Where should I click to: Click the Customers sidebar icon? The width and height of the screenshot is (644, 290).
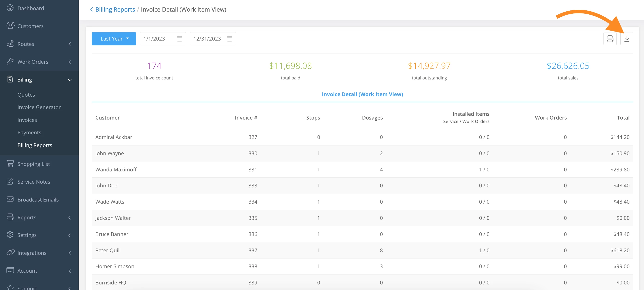point(10,26)
